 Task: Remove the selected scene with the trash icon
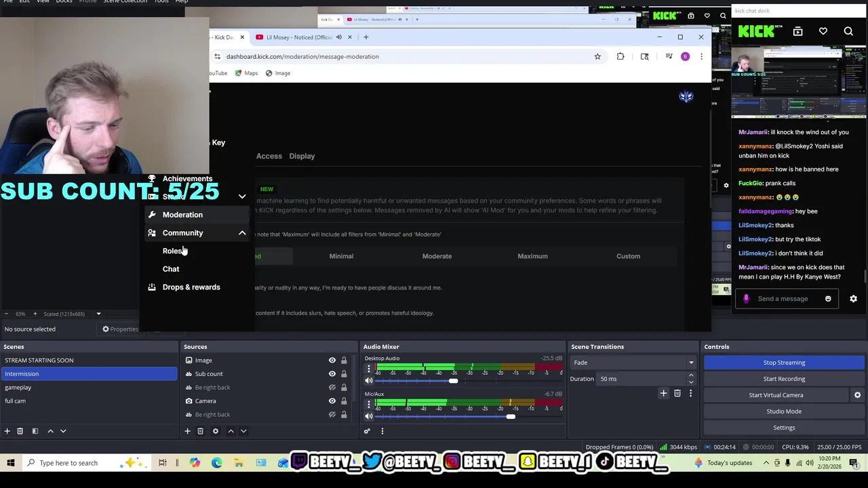pos(20,431)
